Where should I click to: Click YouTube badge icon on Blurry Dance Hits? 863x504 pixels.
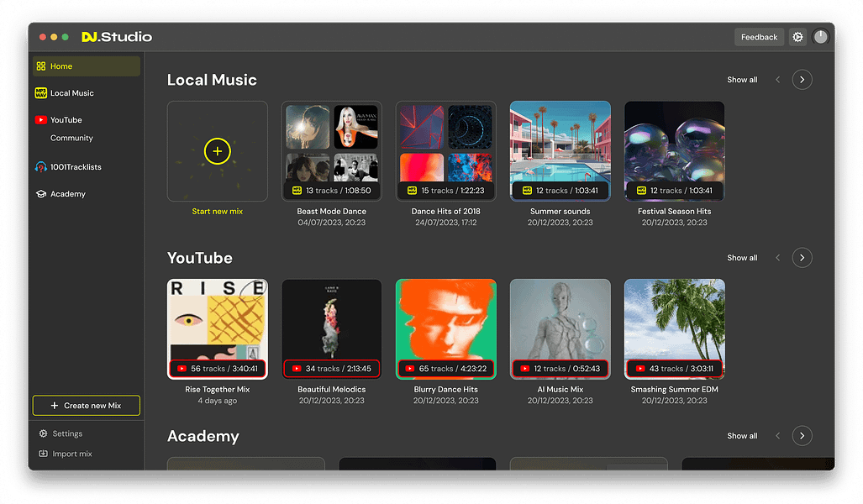point(410,369)
